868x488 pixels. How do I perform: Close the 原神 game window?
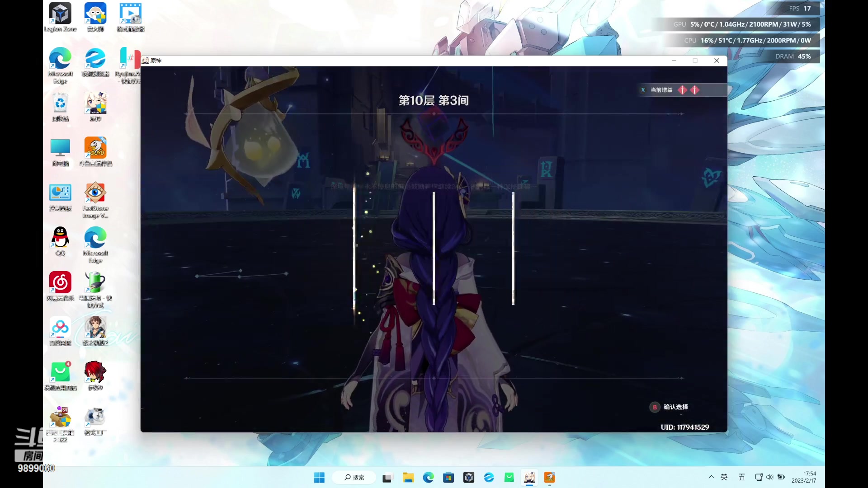(717, 61)
